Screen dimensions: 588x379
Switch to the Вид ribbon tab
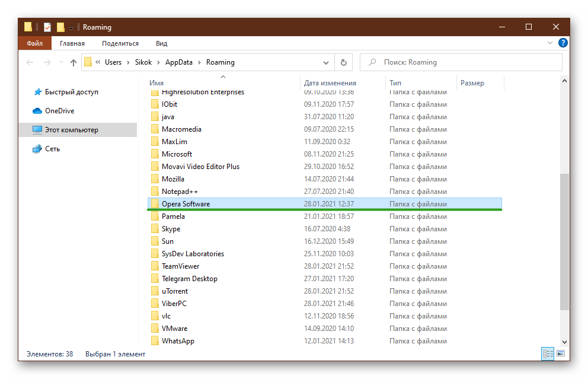(161, 43)
